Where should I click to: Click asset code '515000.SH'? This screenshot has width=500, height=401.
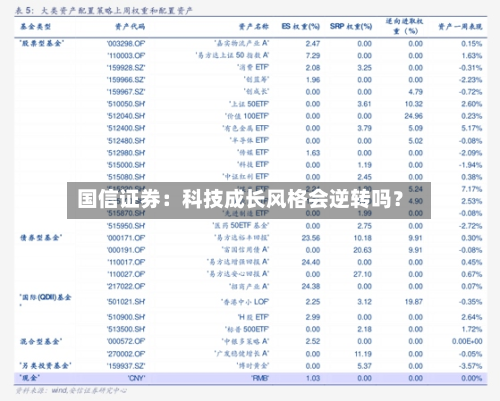(x=126, y=165)
